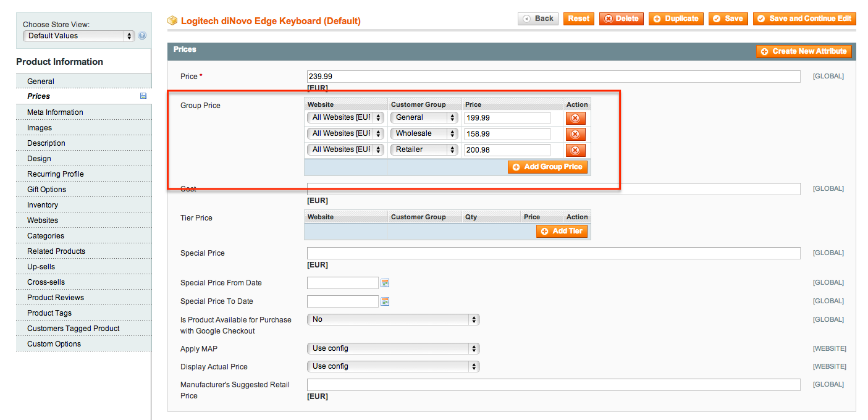Click the Save button

point(728,19)
